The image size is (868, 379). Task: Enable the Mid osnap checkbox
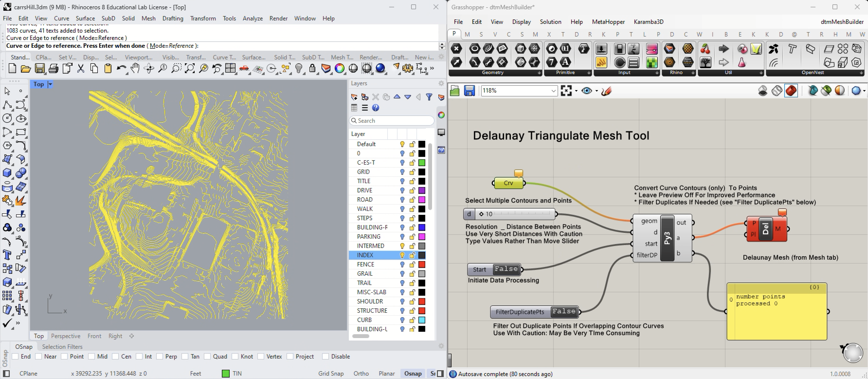tap(91, 356)
